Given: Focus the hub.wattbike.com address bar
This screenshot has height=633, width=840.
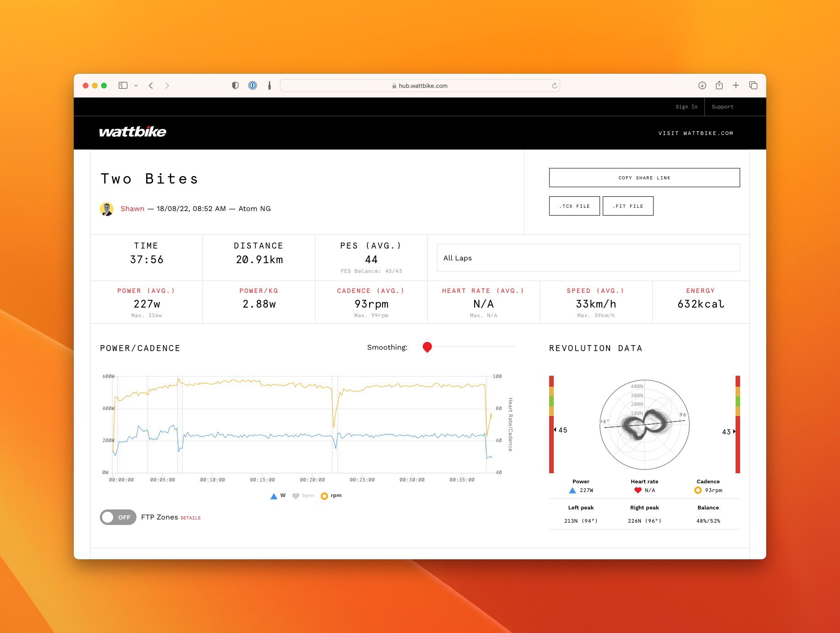Looking at the screenshot, I should [x=420, y=86].
